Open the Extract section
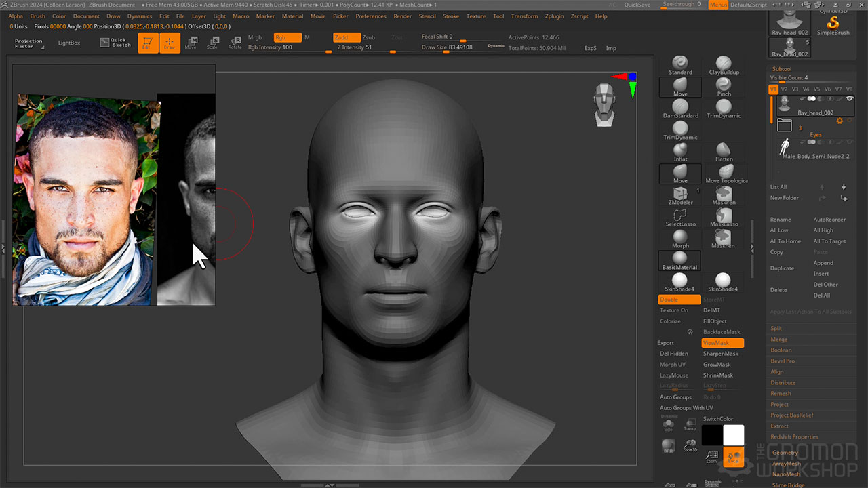Screen dimensions: 868x488 (x=779, y=426)
